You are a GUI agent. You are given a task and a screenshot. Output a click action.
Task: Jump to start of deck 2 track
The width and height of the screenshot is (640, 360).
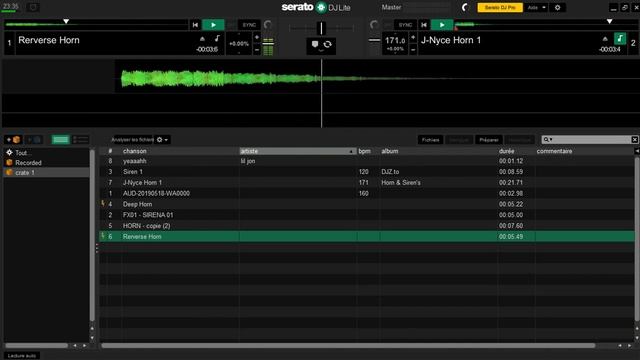[x=424, y=25]
